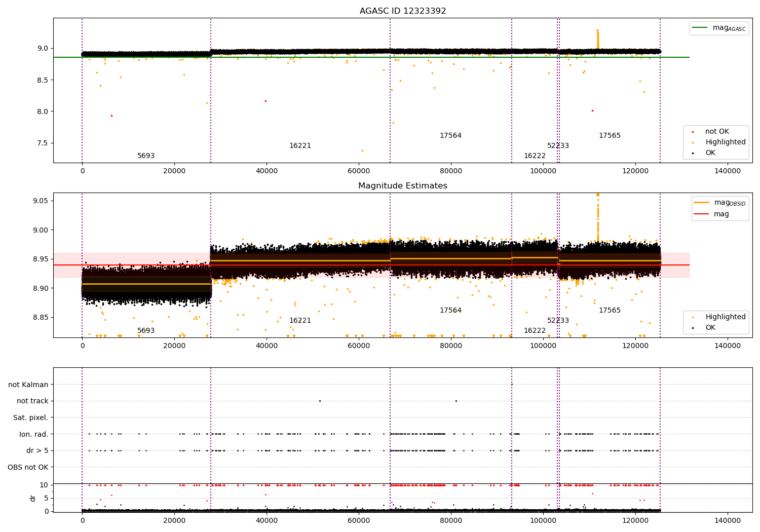Click the 'not track' row label
This screenshot has width=760, height=532.
[x=32, y=401]
